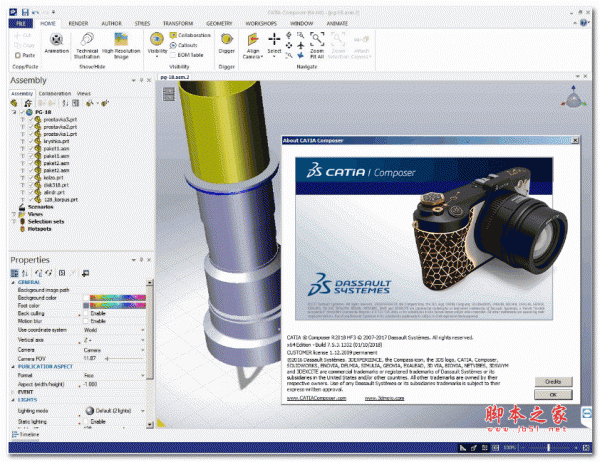Screen dimensions: 600x462
Task: Open the www.3dvia.com link
Action: [x=385, y=398]
